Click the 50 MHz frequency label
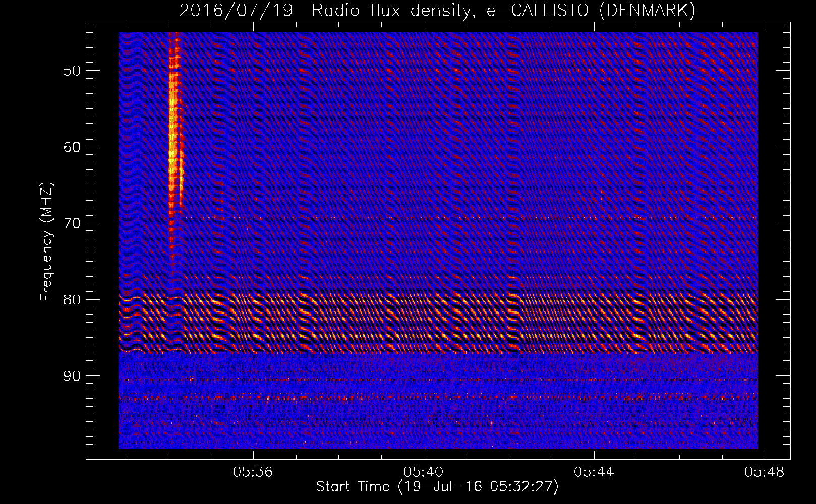The width and height of the screenshot is (816, 504). [72, 71]
